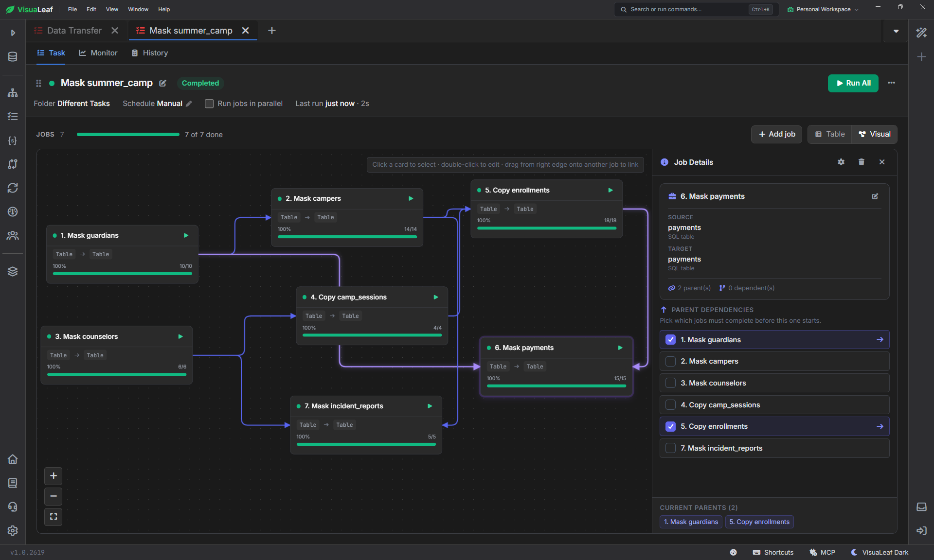Check 7. Mask incident_reports parent dependency
Screen dimensions: 934x560
(670, 448)
